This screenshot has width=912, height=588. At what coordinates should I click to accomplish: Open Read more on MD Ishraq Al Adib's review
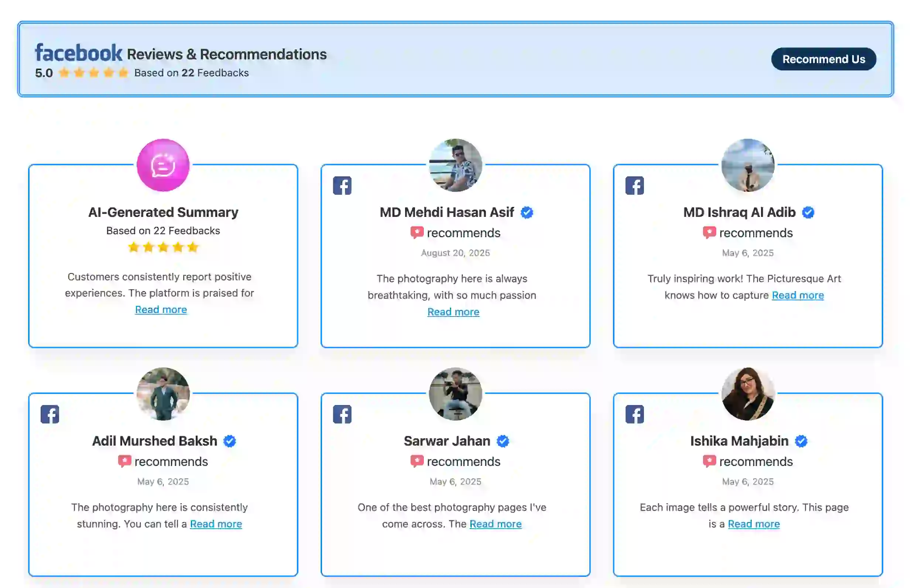tap(798, 295)
